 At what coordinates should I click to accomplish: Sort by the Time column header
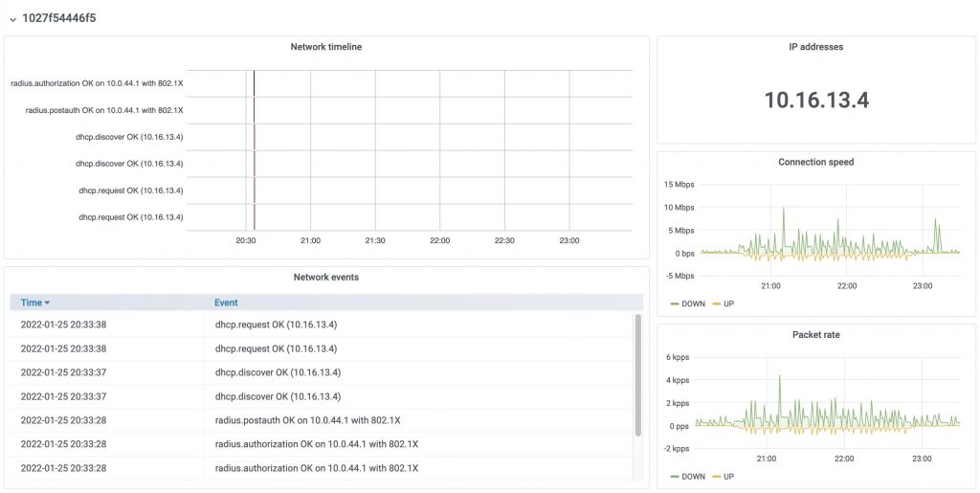click(x=32, y=303)
